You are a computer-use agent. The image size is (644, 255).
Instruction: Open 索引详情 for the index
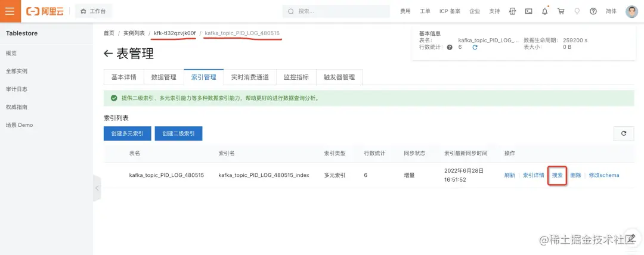click(534, 175)
